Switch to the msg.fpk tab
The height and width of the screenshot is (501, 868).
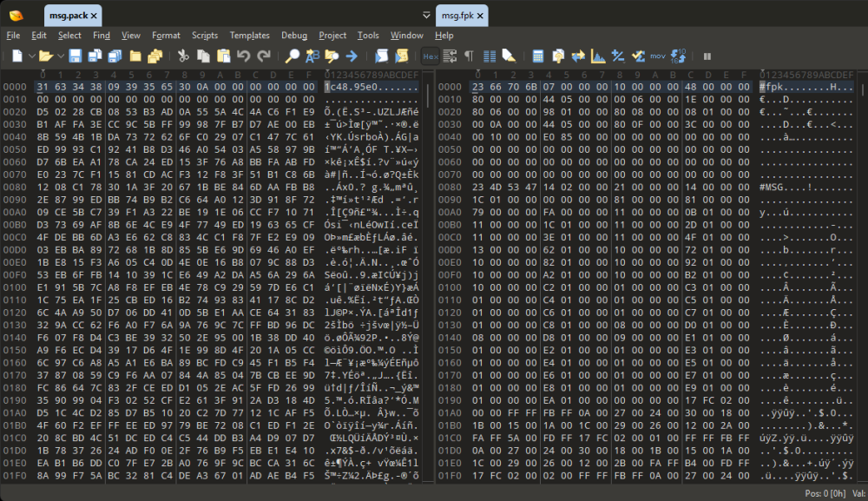point(457,16)
